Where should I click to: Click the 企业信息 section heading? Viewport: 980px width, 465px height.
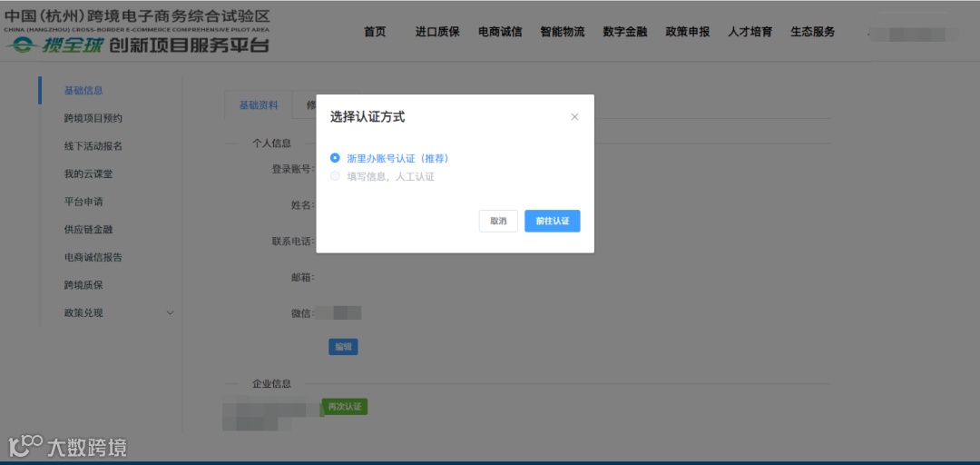(x=271, y=383)
